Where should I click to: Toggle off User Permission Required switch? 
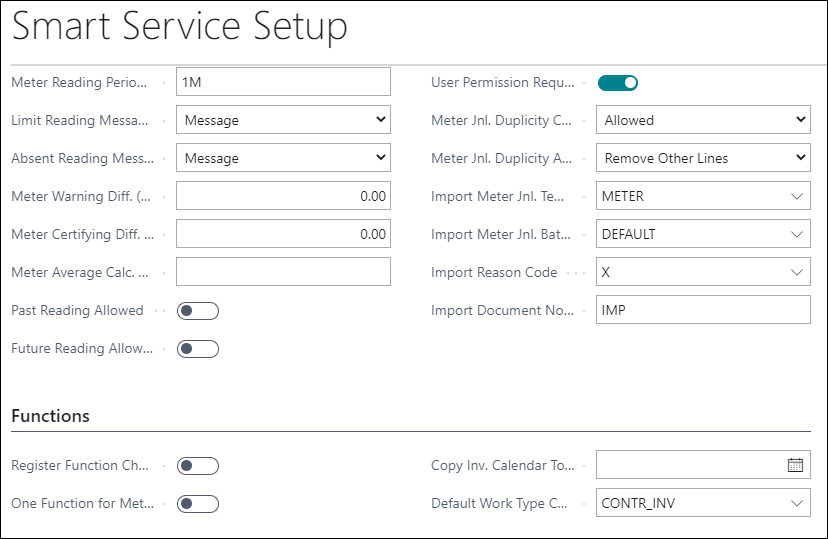tap(618, 83)
